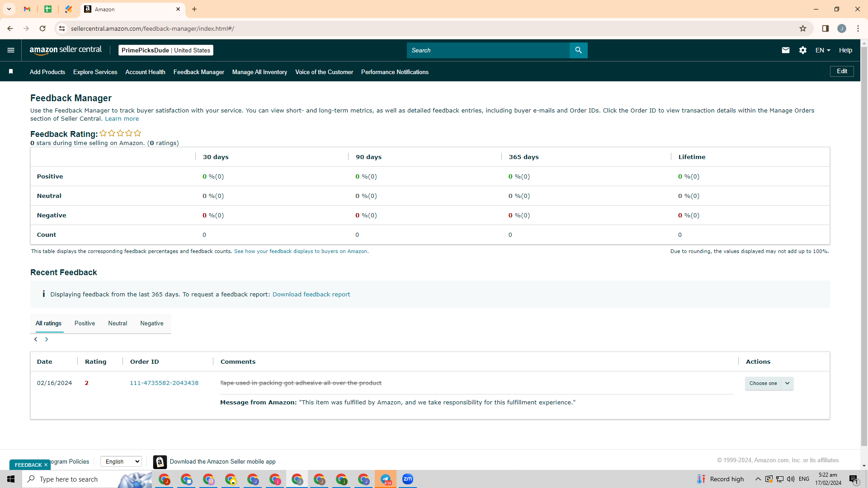Screen dimensions: 868x488
Task: Open Account Health menu item
Action: click(x=145, y=72)
